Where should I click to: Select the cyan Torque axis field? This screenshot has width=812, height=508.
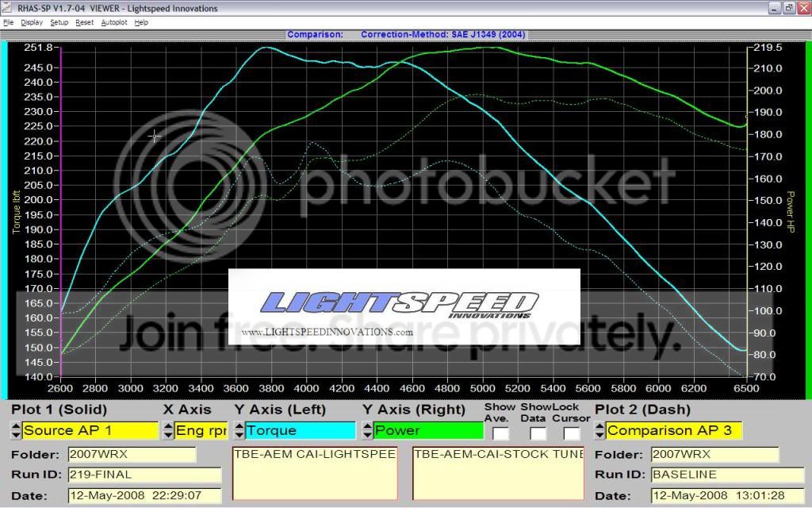tap(301, 430)
